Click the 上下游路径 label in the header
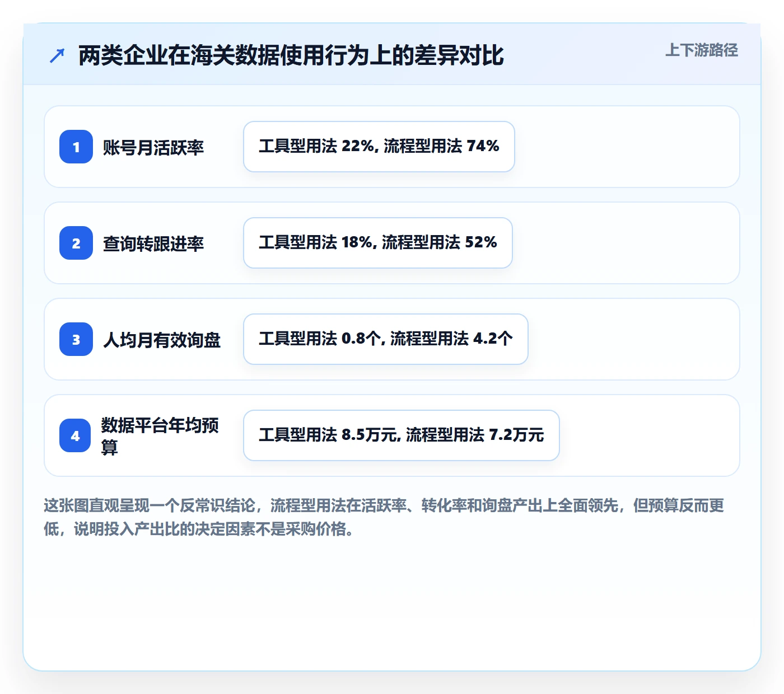784x694 pixels. (x=702, y=50)
